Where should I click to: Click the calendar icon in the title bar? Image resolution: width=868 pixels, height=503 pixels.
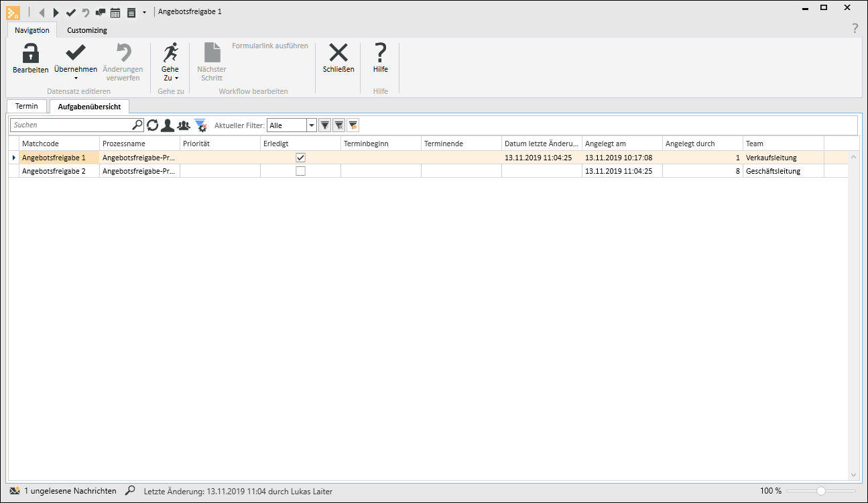115,12
